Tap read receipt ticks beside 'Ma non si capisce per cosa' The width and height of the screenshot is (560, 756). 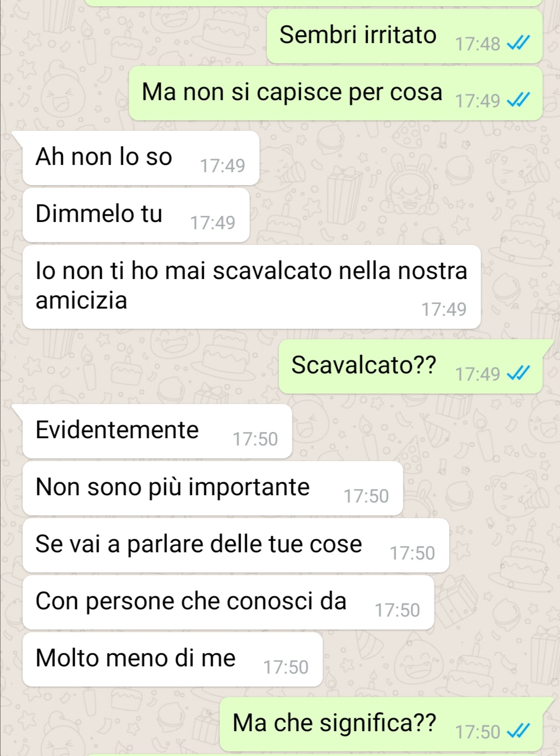click(518, 101)
